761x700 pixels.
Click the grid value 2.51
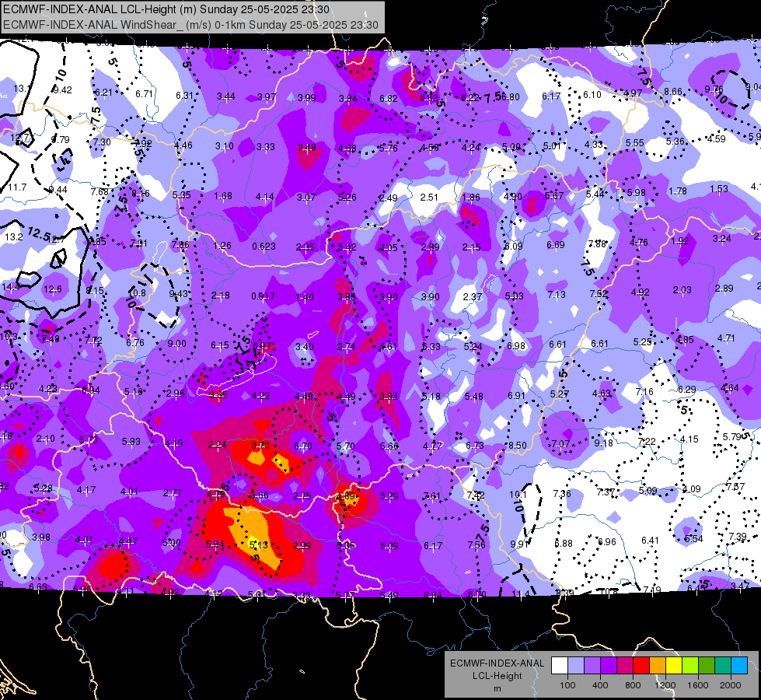pos(429,198)
